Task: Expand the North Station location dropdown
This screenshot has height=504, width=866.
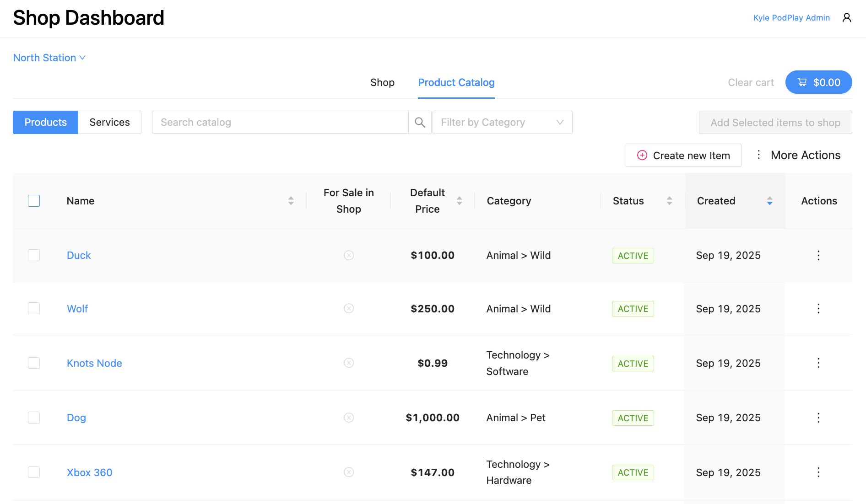Action: coord(49,58)
